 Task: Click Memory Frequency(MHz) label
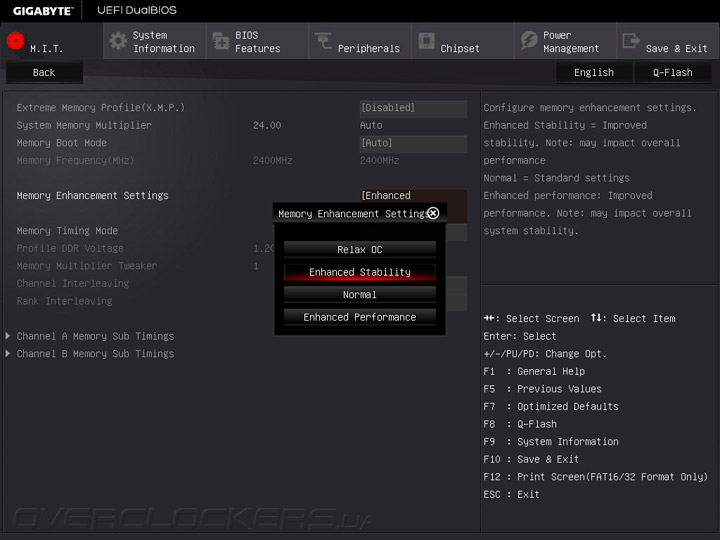coord(75,160)
